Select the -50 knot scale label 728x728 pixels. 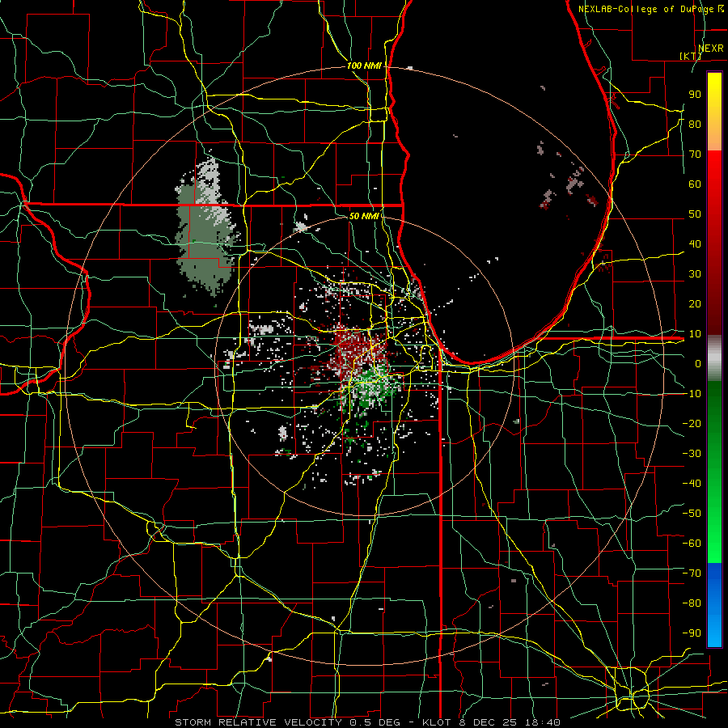pyautogui.click(x=692, y=514)
